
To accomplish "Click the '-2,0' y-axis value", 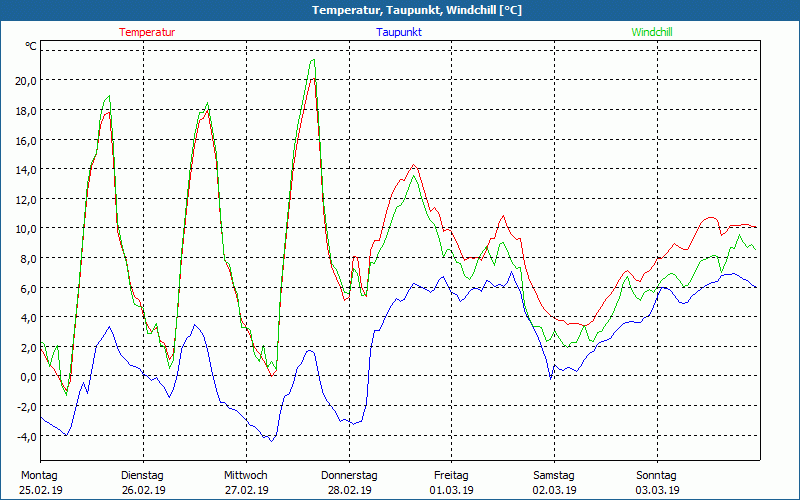I will pos(27,407).
